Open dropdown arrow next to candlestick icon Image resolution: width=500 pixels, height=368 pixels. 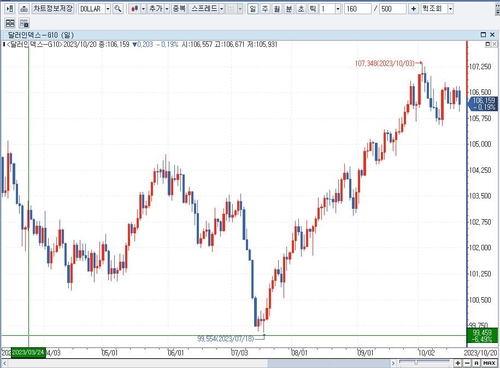point(143,9)
